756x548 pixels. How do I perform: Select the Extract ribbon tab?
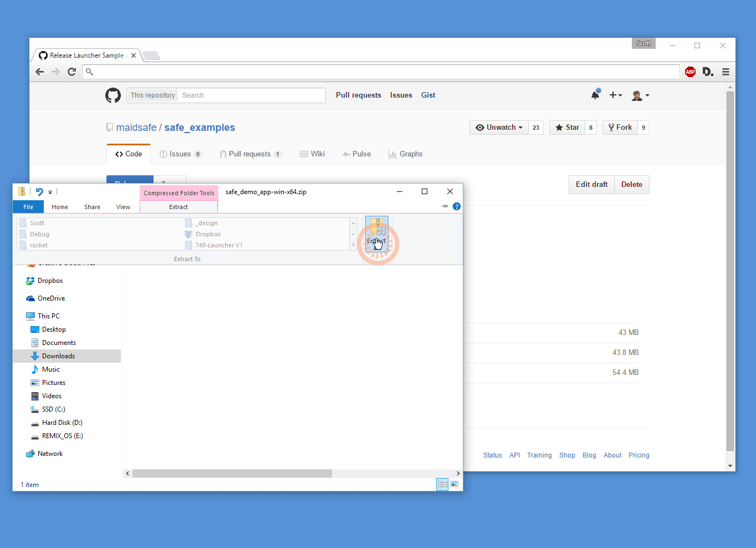tap(178, 207)
